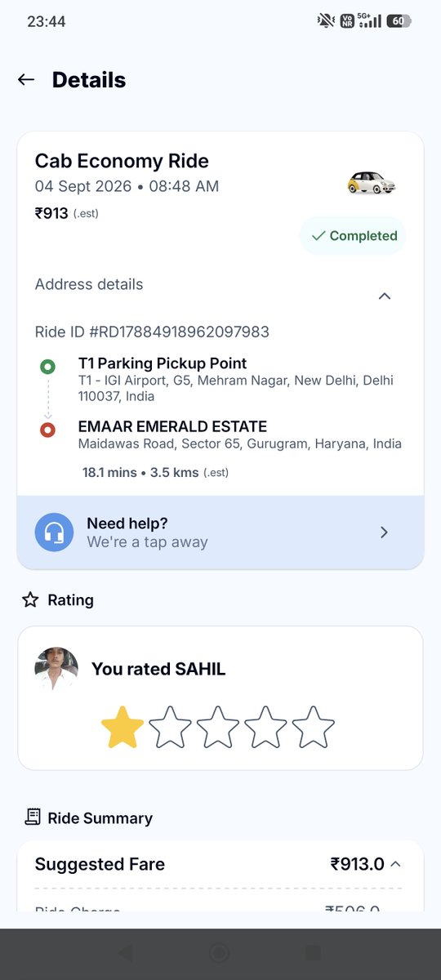
Task: Tap the receipt icon beside Ride Summary
Action: [33, 817]
